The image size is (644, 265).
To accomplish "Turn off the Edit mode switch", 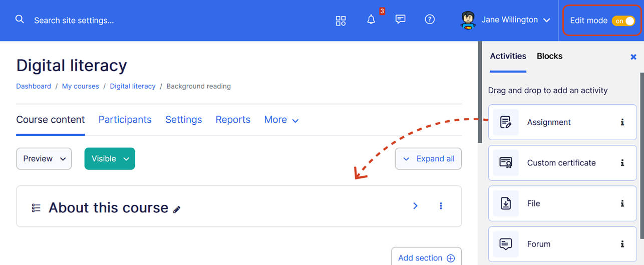I will click(x=623, y=21).
